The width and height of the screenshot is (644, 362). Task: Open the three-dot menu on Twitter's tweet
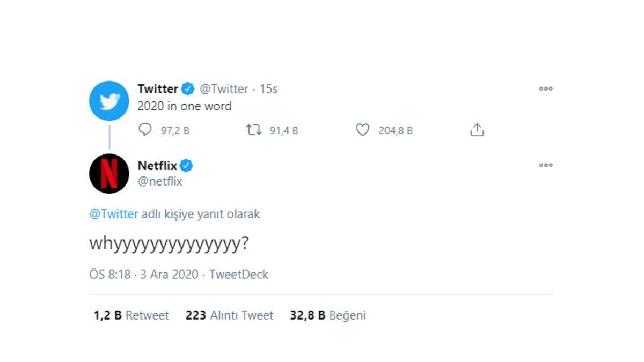coord(546,88)
